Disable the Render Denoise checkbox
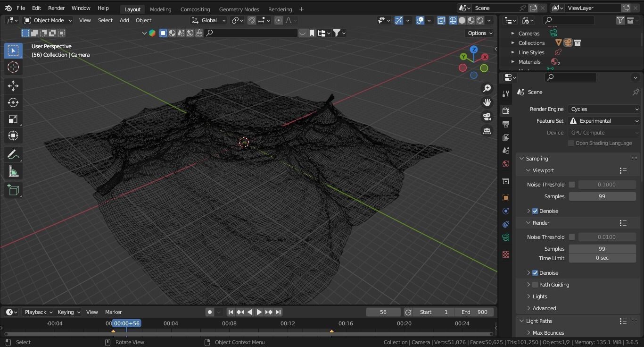Image resolution: width=644 pixels, height=347 pixels. click(x=535, y=273)
